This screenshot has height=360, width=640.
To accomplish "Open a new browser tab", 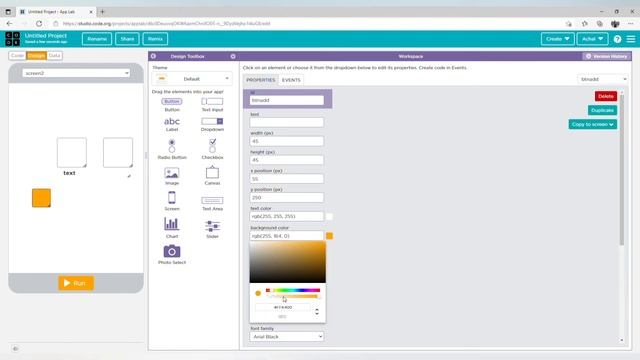I will coord(102,12).
